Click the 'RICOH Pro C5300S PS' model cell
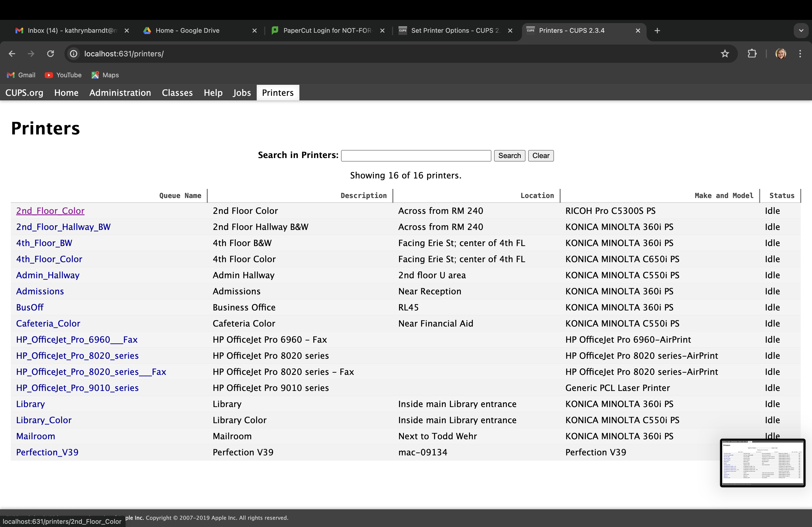The width and height of the screenshot is (812, 527). [x=610, y=211]
